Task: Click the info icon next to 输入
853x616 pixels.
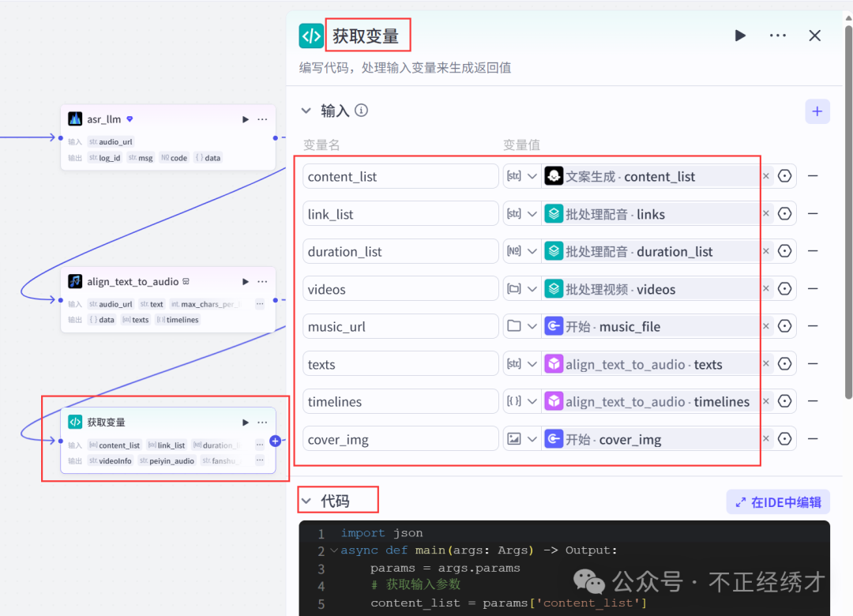Action: click(362, 111)
